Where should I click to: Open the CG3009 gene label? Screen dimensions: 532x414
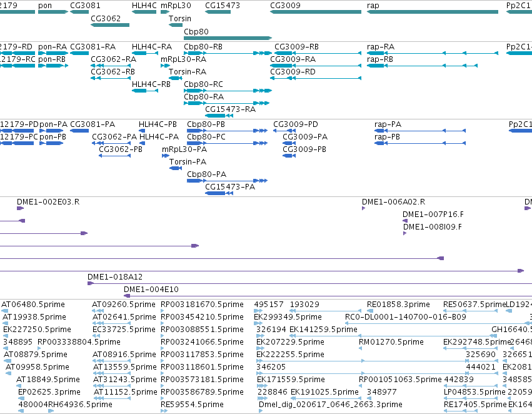pyautogui.click(x=285, y=6)
